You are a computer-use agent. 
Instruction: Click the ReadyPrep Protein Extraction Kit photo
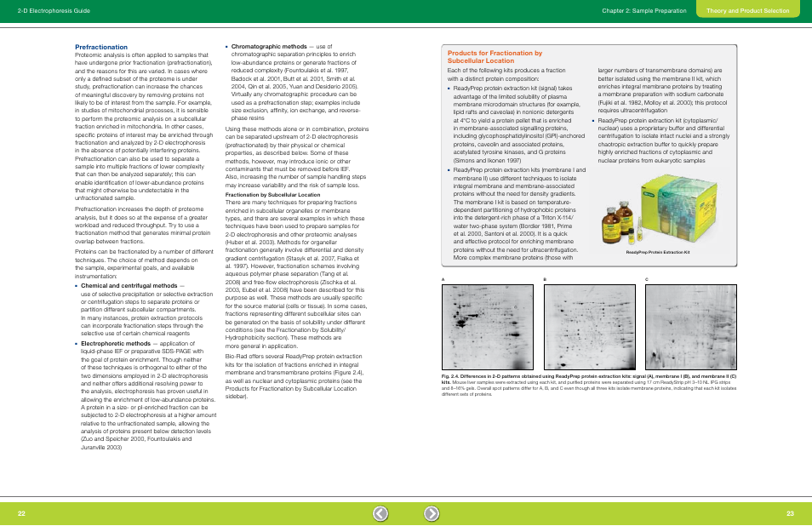click(660, 210)
